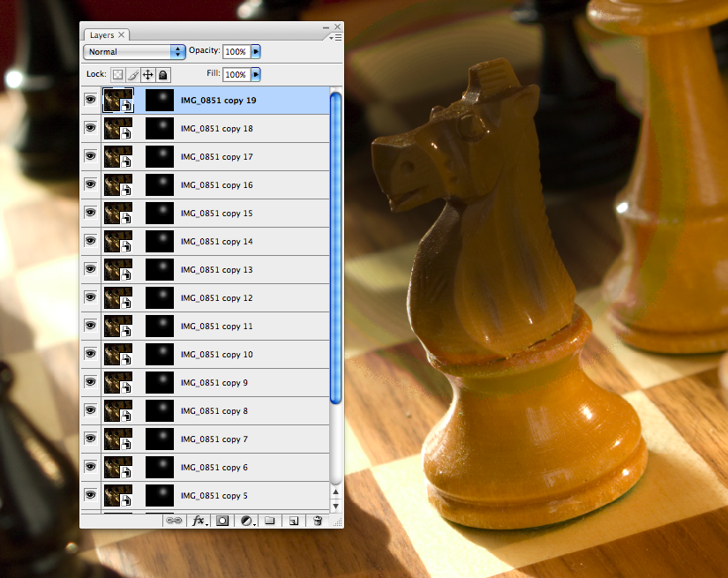Lock all layer attributes
728x578 pixels.
pos(163,75)
